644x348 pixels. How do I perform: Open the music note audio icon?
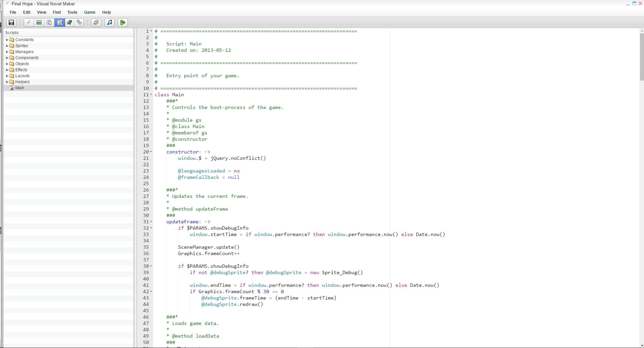(110, 22)
